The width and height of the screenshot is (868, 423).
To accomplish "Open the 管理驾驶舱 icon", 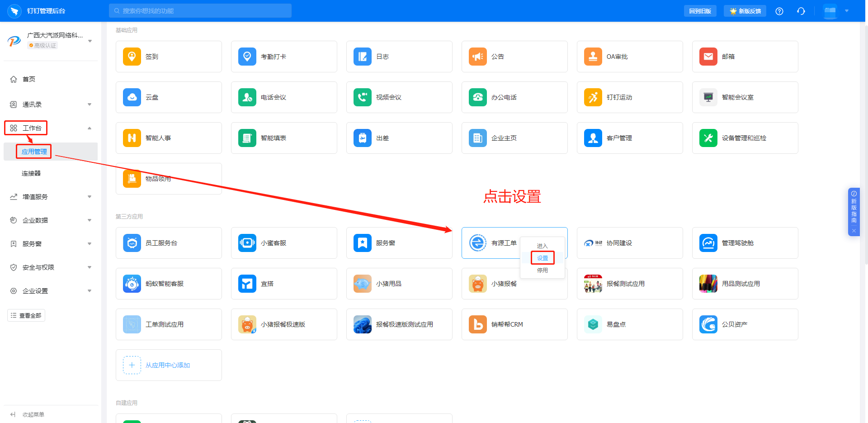I will pos(708,243).
